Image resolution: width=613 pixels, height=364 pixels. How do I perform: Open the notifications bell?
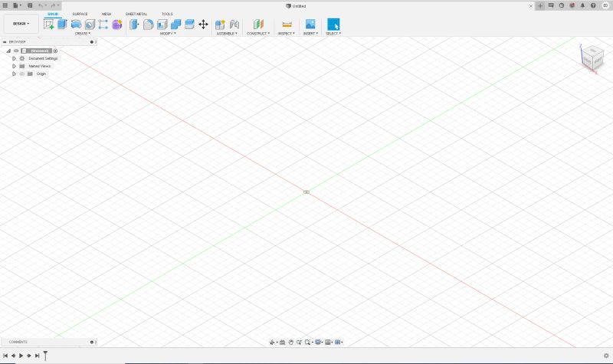click(582, 5)
